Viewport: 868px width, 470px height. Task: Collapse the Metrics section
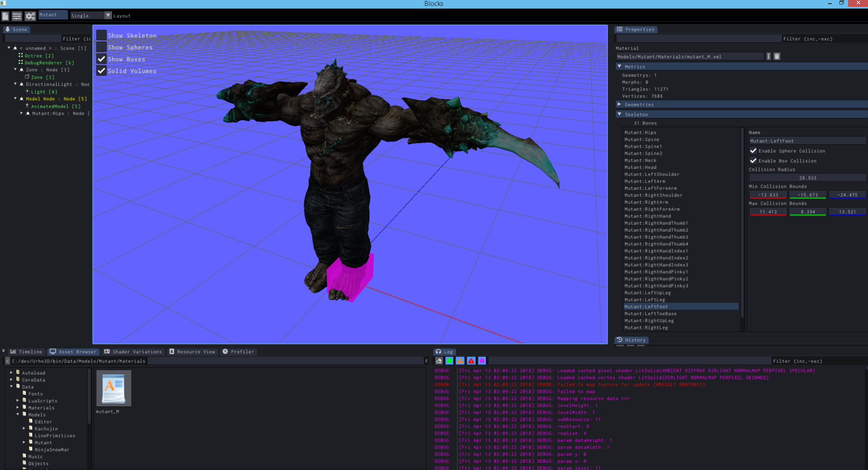click(x=619, y=66)
